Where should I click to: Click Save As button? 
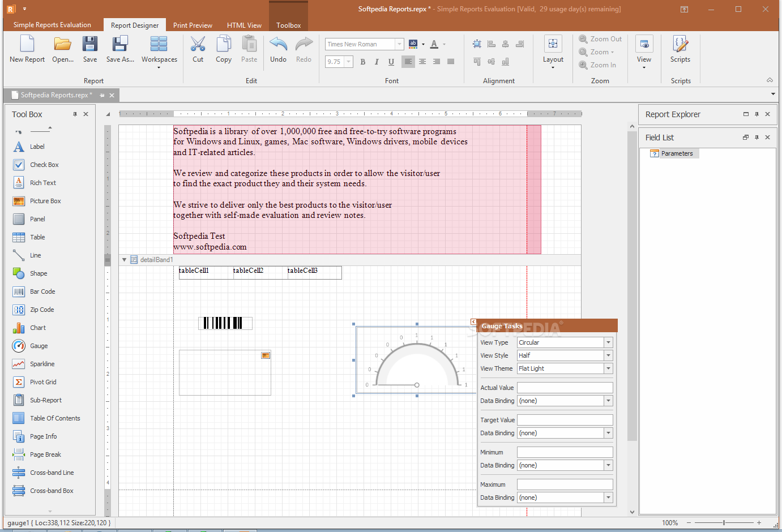pos(120,50)
